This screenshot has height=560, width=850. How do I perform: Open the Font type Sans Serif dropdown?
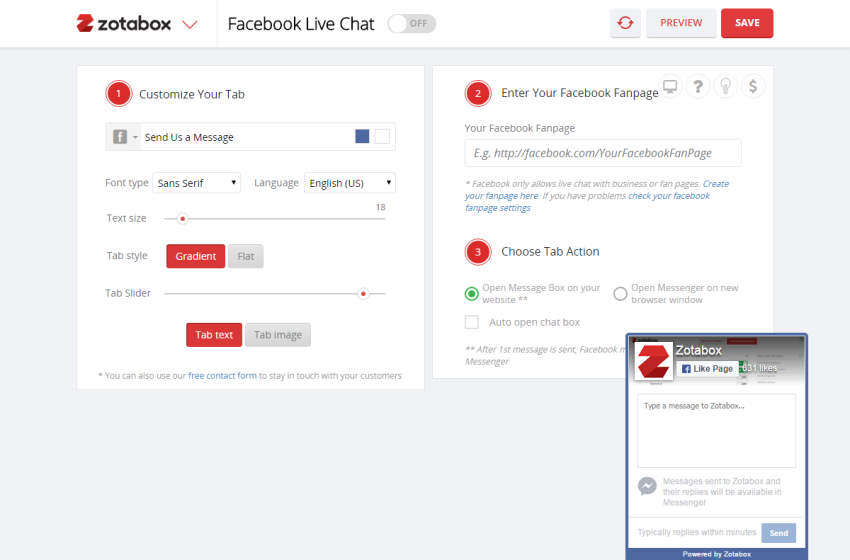(196, 183)
